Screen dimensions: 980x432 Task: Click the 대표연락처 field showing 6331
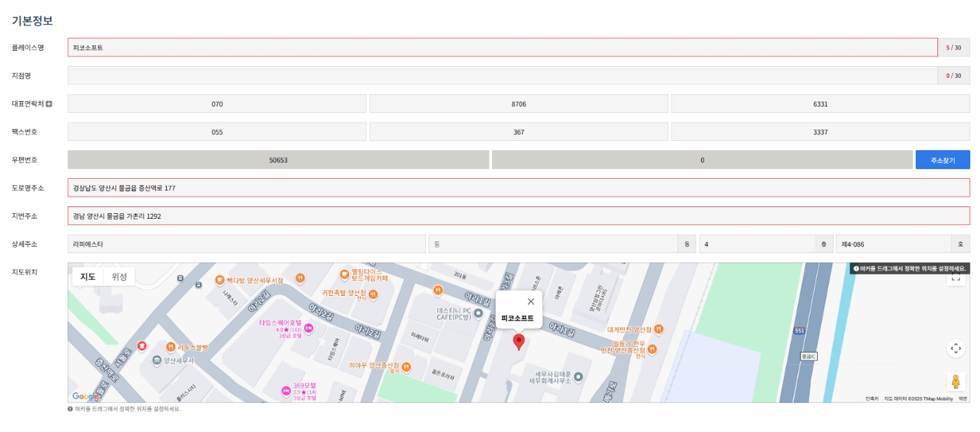click(x=821, y=104)
